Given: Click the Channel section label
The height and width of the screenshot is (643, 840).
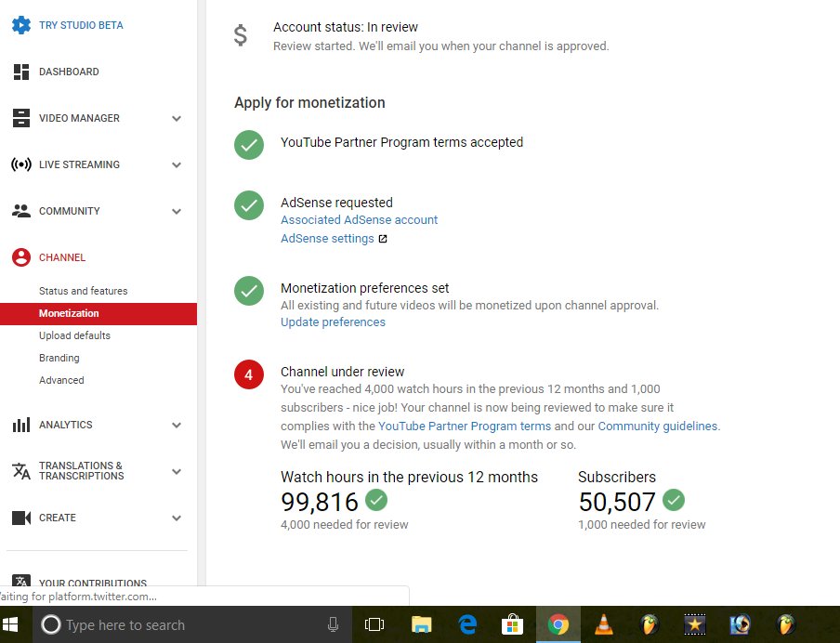Looking at the screenshot, I should tap(62, 257).
